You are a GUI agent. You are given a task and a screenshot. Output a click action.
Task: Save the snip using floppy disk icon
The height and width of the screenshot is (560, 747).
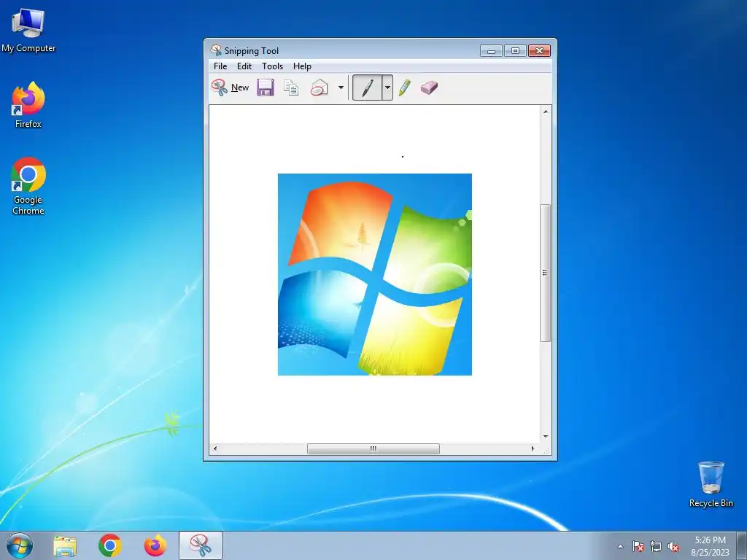pos(266,87)
